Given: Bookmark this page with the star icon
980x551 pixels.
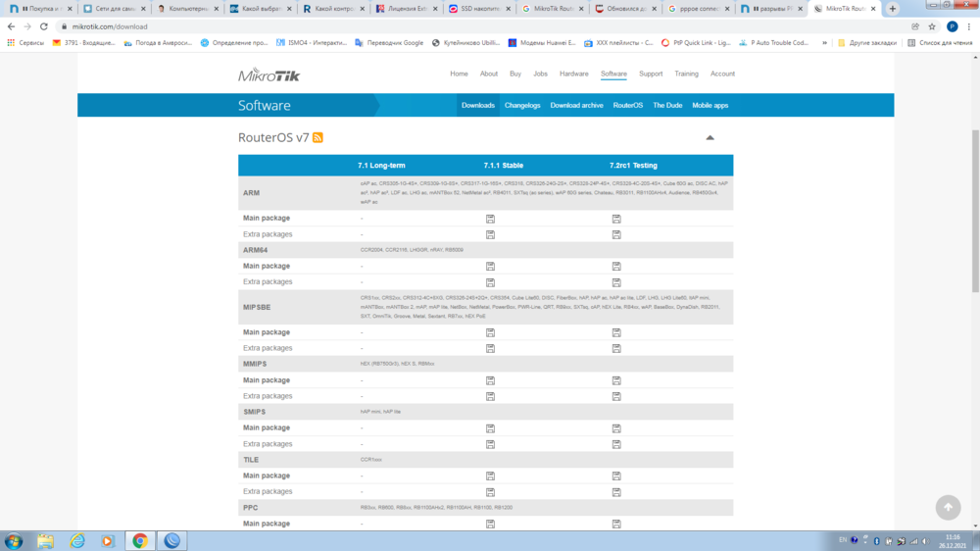Looking at the screenshot, I should tap(932, 26).
